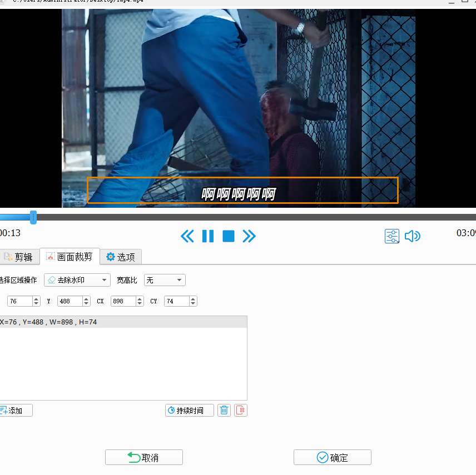Open the 选项 settings tab

click(x=121, y=257)
